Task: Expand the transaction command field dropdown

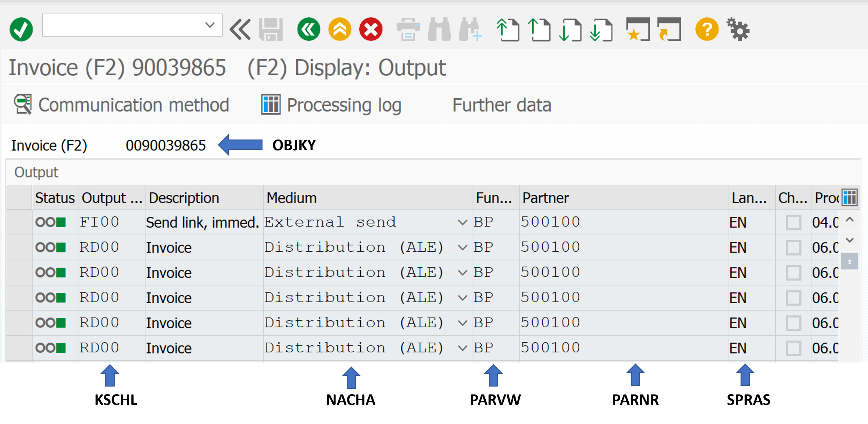Action: (209, 25)
